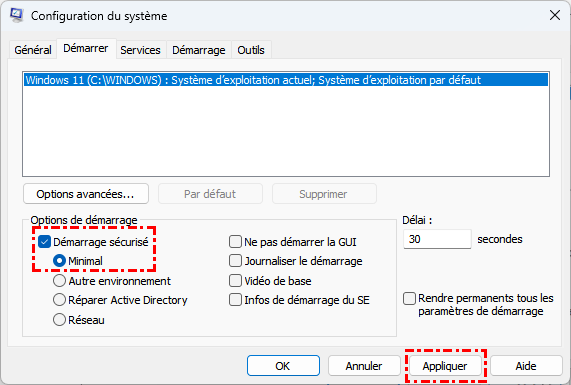Open the Services tab
The image size is (571, 385).
[140, 50]
